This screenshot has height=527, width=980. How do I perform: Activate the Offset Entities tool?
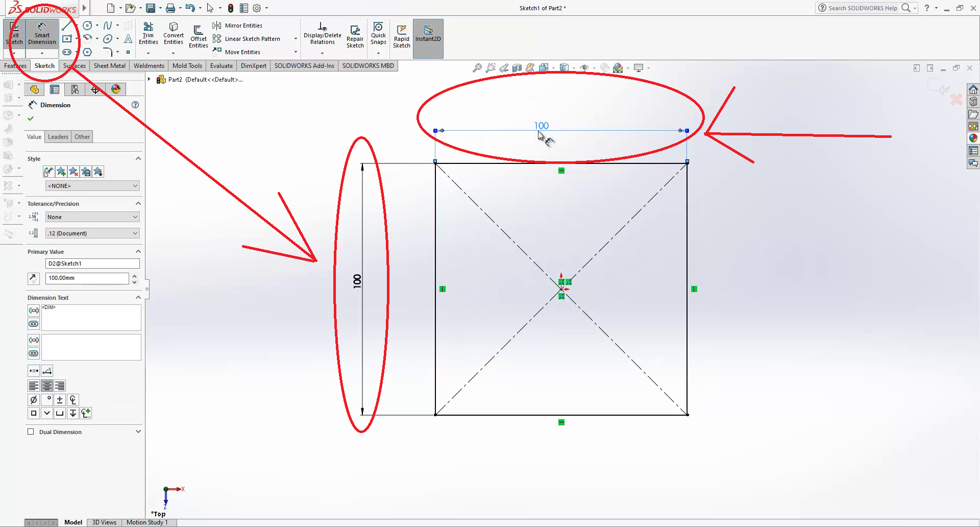point(198,36)
